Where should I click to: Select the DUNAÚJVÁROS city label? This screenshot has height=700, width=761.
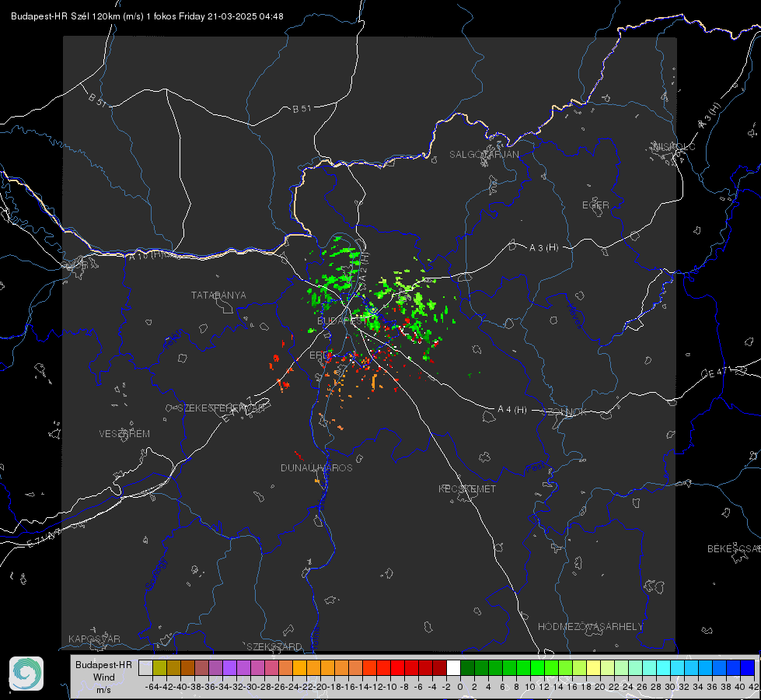point(316,467)
